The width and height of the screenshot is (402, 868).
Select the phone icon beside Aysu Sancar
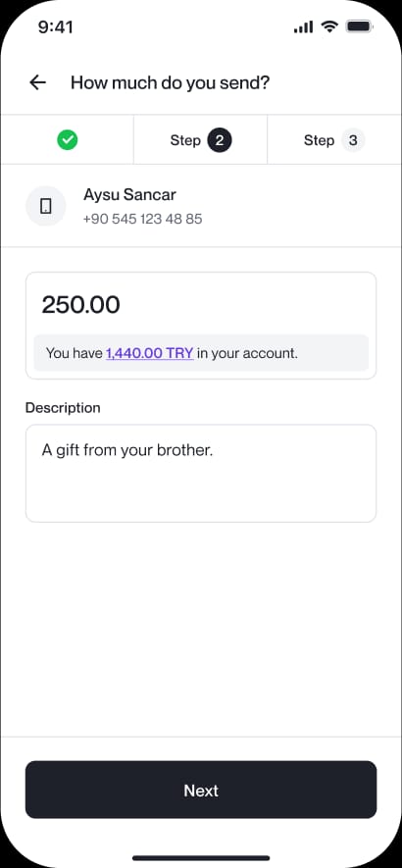tap(46, 206)
